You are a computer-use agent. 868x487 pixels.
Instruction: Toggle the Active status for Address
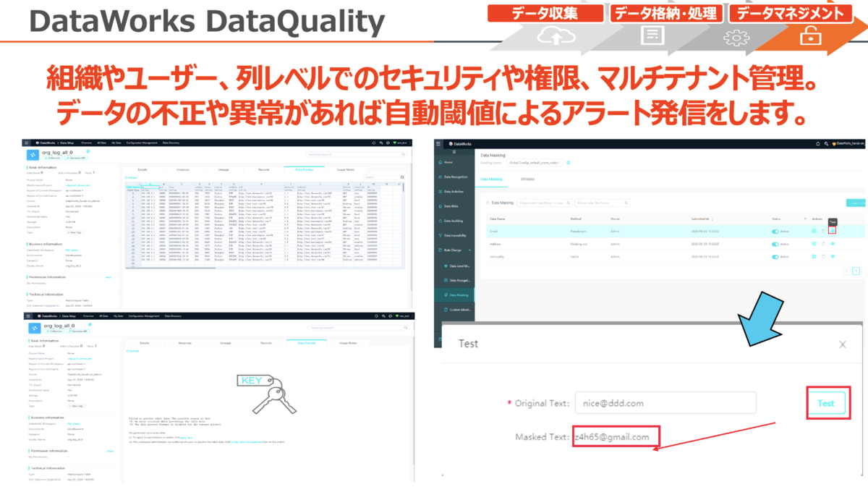(775, 245)
